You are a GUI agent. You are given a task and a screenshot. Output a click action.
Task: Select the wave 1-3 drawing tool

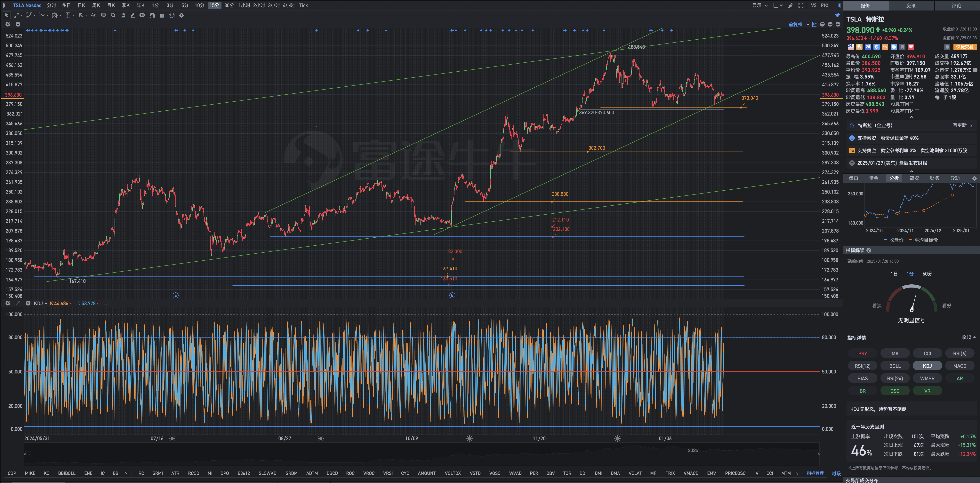pyautogui.click(x=42, y=16)
